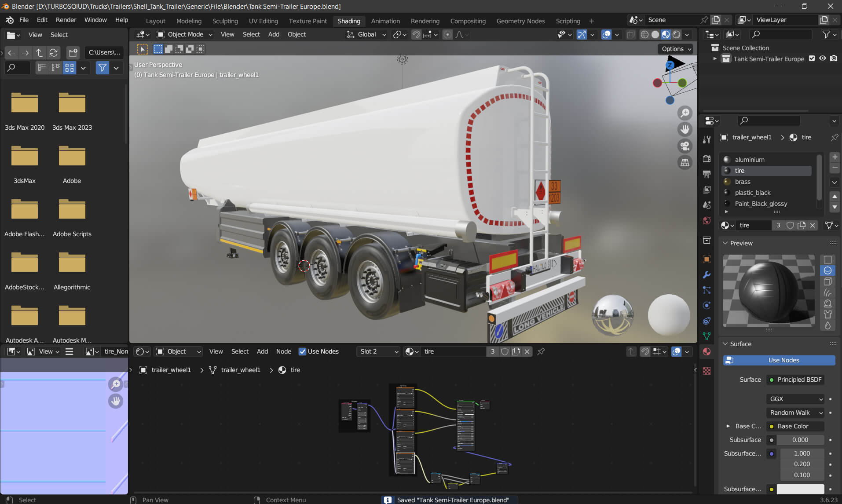Image resolution: width=842 pixels, height=504 pixels.
Task: Select rendered viewport shading sphere icon
Action: click(x=677, y=34)
